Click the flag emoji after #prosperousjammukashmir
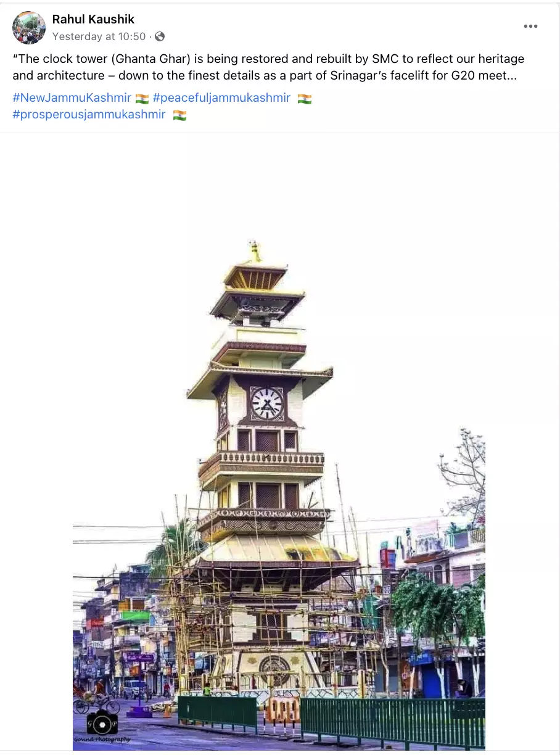This screenshot has width=560, height=755. [179, 115]
